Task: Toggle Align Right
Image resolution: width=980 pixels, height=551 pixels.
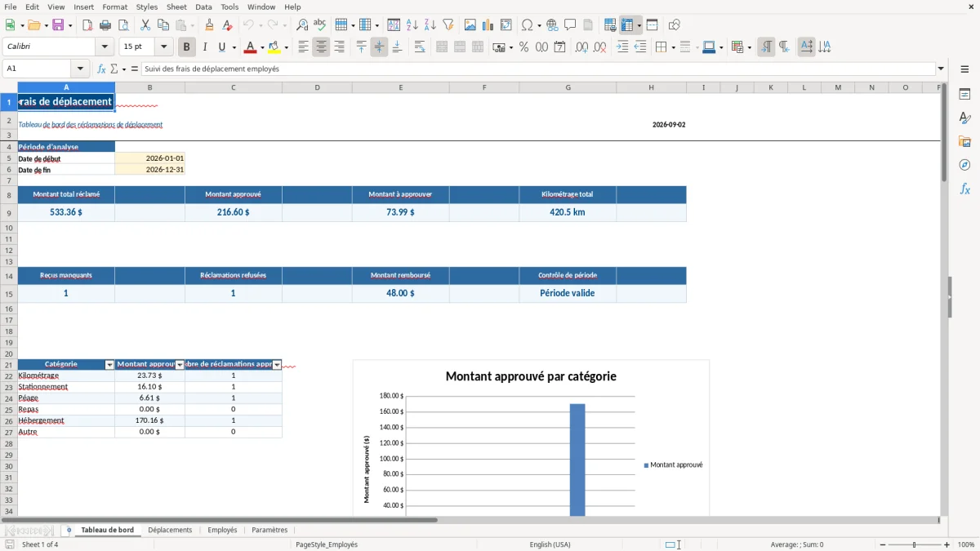Action: click(x=339, y=47)
